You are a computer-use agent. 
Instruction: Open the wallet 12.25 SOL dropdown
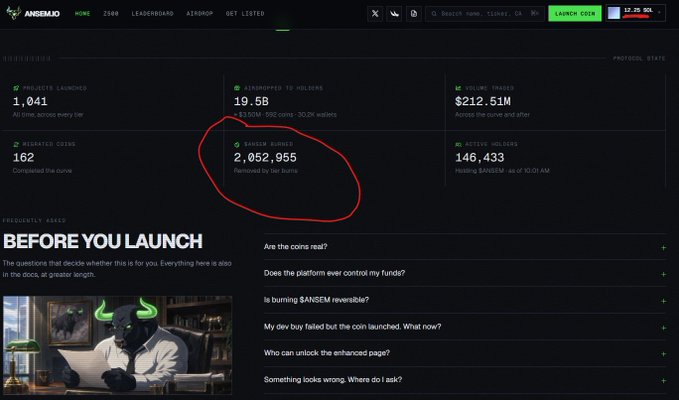coord(636,13)
